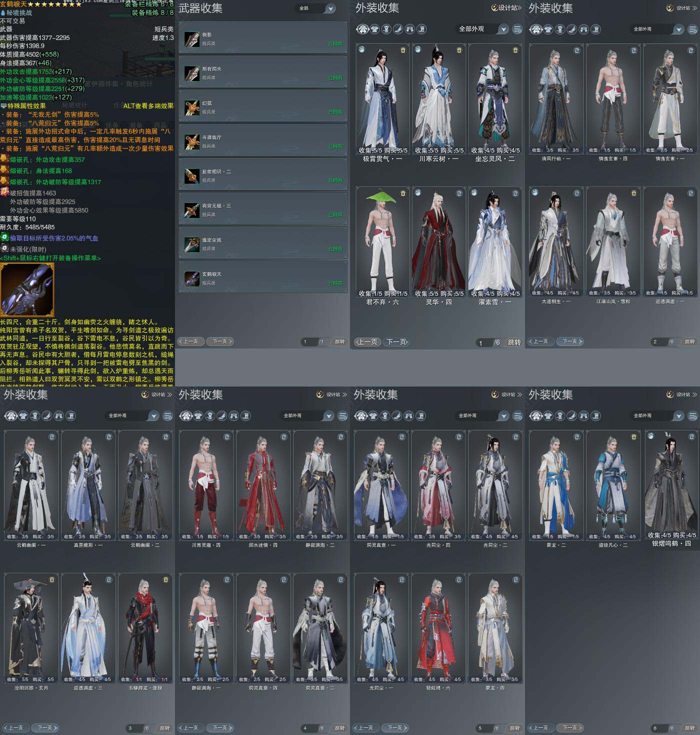Click the trash icon on the 玉辔游龙·逐锐 card
Viewport: 700px width, 735px height.
pyautogui.click(x=166, y=579)
